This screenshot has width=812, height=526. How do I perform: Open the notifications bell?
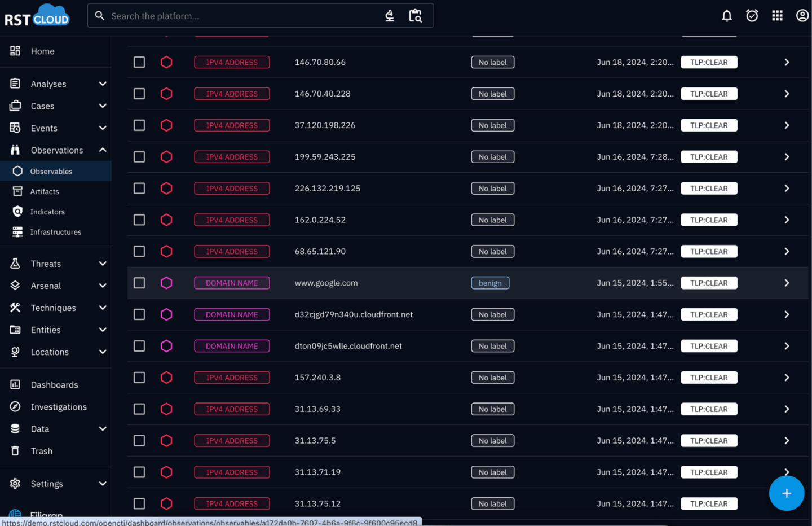pyautogui.click(x=727, y=15)
